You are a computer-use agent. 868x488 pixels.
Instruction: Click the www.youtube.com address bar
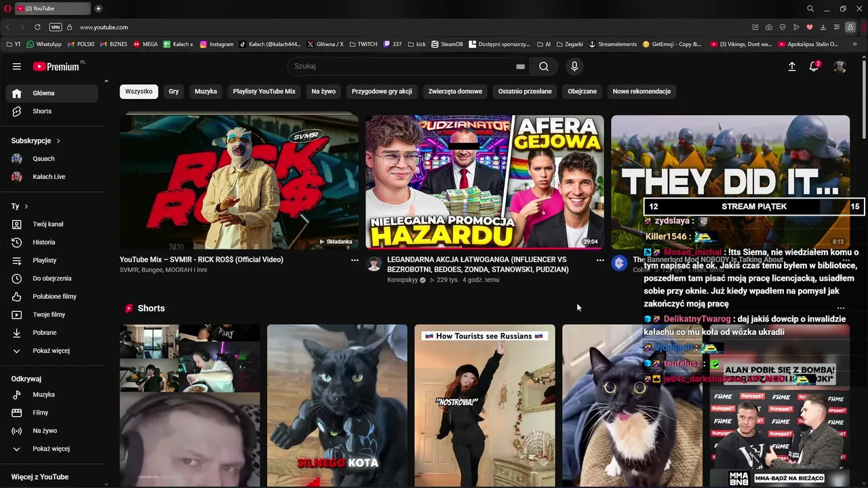tap(104, 27)
